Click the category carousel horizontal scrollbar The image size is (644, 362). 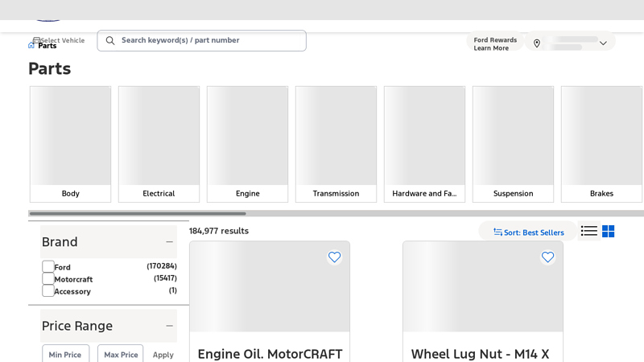pyautogui.click(x=138, y=213)
